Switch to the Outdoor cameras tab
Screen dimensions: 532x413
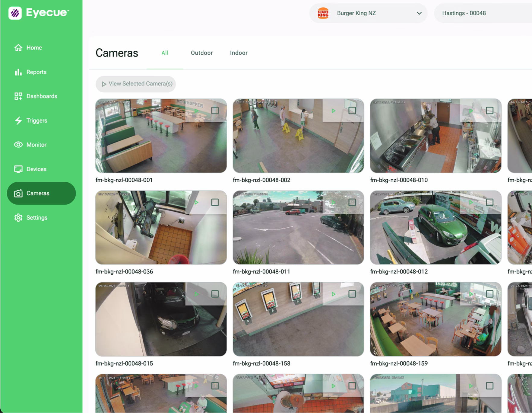click(x=201, y=53)
